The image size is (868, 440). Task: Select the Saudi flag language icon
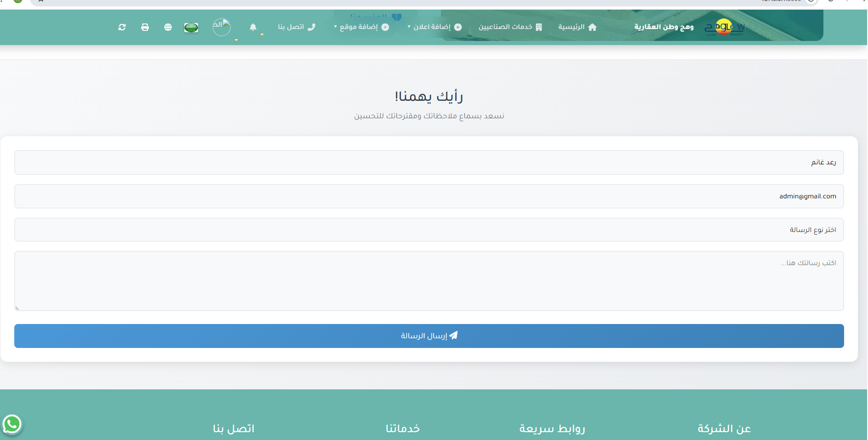[x=191, y=27]
